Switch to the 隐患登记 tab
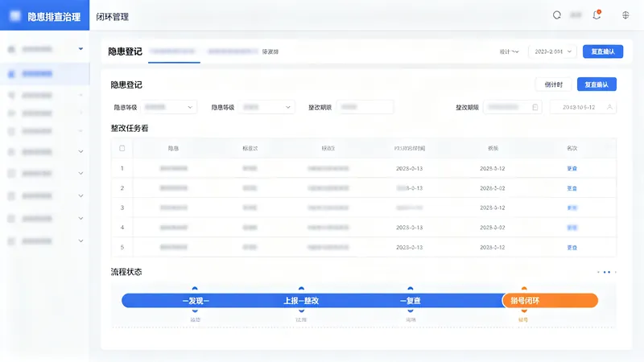Viewport: 644px width, 362px height. tap(126, 51)
